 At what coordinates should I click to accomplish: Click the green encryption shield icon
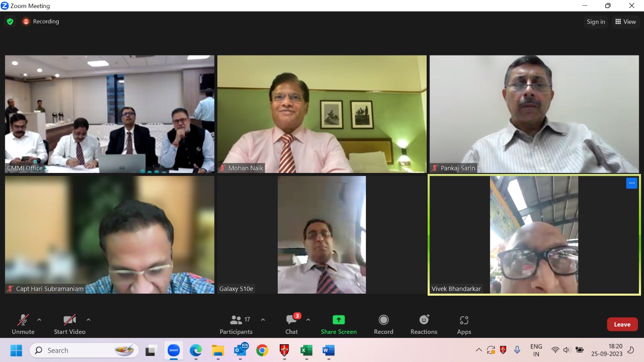10,21
